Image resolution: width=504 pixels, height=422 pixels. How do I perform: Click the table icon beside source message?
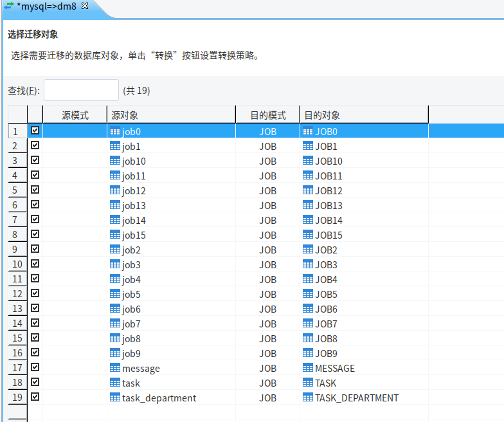pyautogui.click(x=114, y=368)
